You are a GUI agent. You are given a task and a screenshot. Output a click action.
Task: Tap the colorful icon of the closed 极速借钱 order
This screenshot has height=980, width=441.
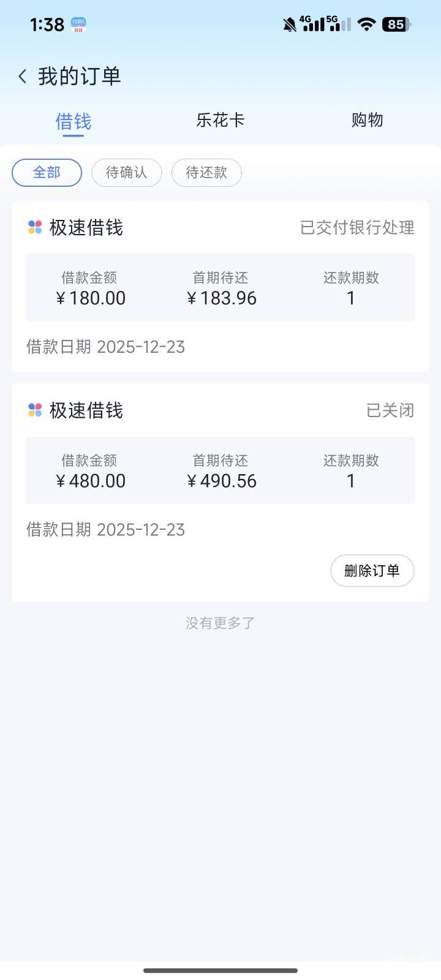(x=35, y=410)
